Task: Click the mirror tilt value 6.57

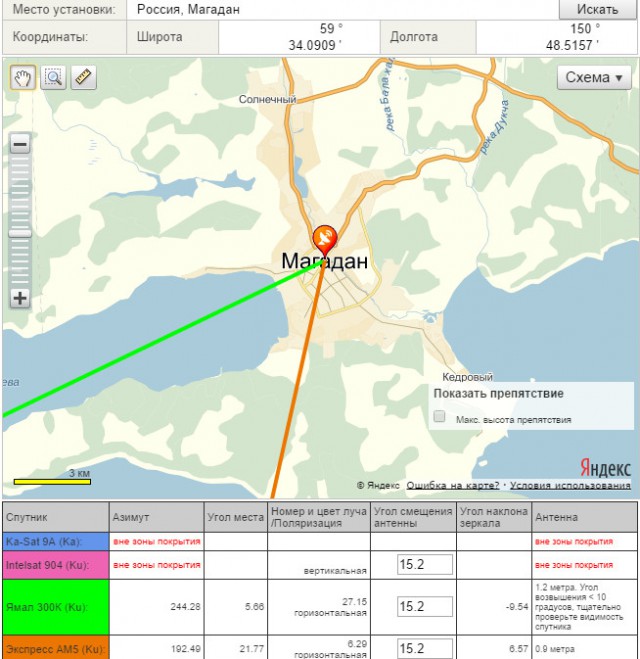Action: tap(519, 649)
